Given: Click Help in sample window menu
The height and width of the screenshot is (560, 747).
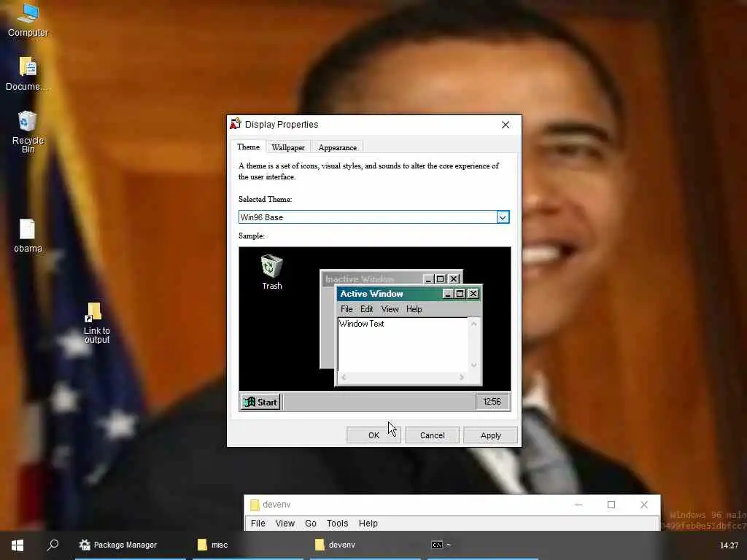Looking at the screenshot, I should [x=414, y=309].
